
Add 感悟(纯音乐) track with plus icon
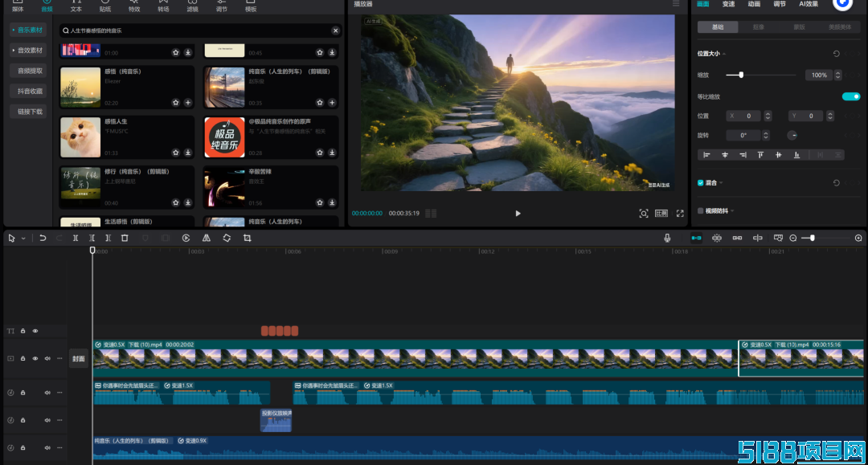187,102
